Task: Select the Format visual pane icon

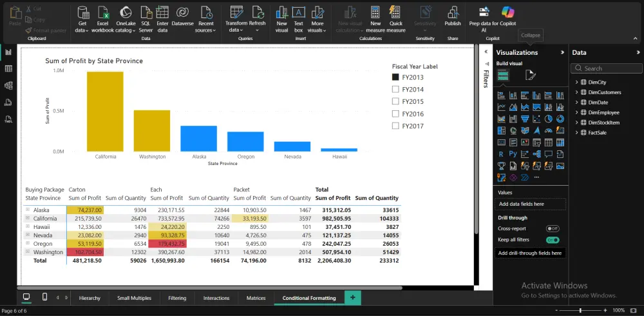Action: (x=530, y=75)
